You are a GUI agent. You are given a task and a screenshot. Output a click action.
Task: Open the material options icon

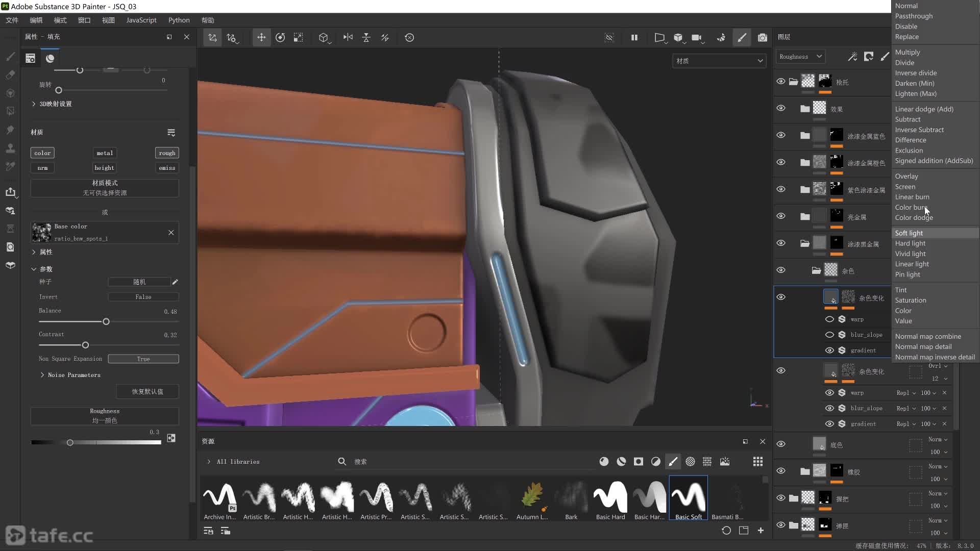(x=171, y=133)
